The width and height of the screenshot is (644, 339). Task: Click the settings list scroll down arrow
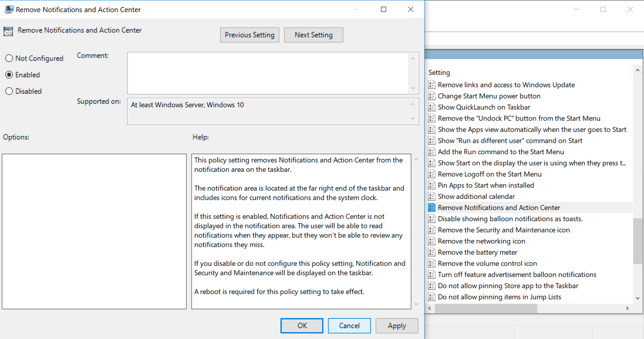click(x=638, y=298)
